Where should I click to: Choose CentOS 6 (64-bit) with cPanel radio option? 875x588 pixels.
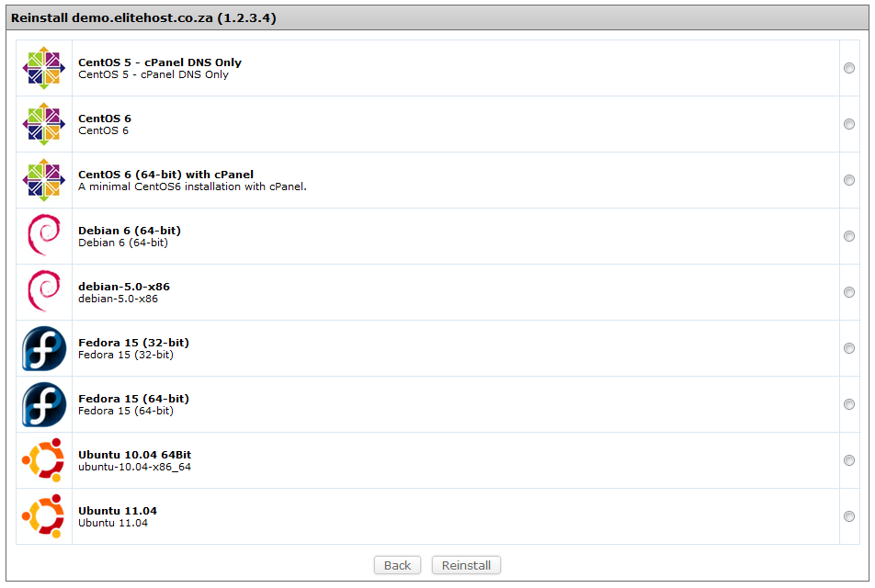[848, 180]
